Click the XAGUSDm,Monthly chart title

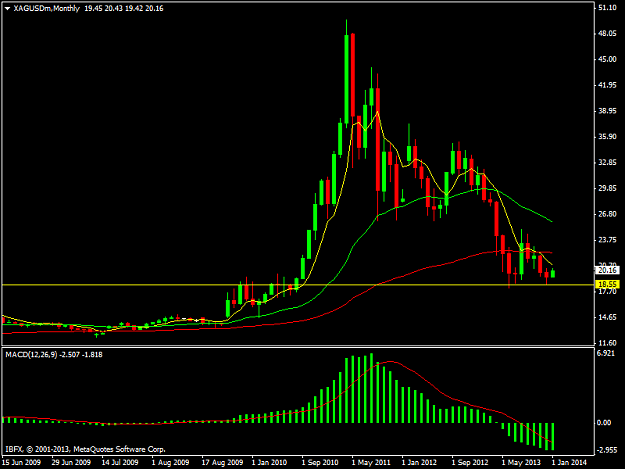(46, 8)
